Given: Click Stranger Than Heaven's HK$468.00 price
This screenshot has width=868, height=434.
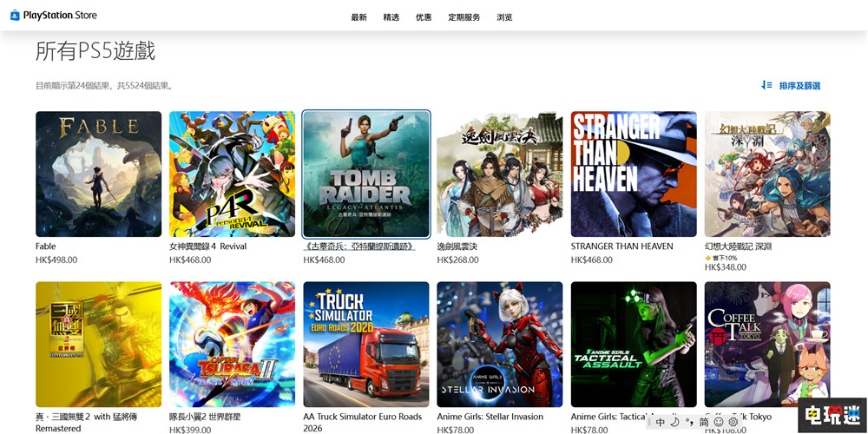Looking at the screenshot, I should [x=592, y=260].
